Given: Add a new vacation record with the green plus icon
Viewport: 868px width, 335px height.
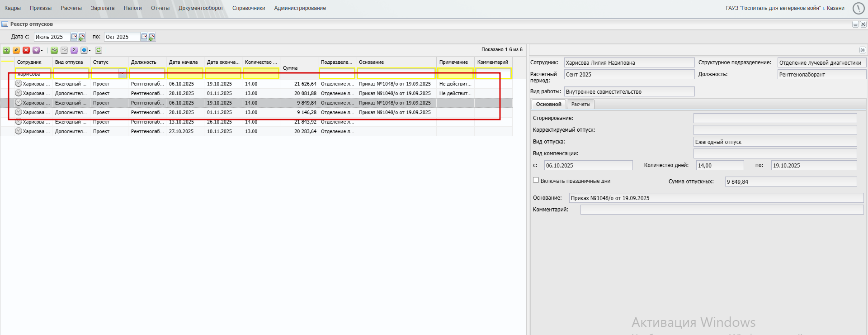Looking at the screenshot, I should [x=6, y=50].
